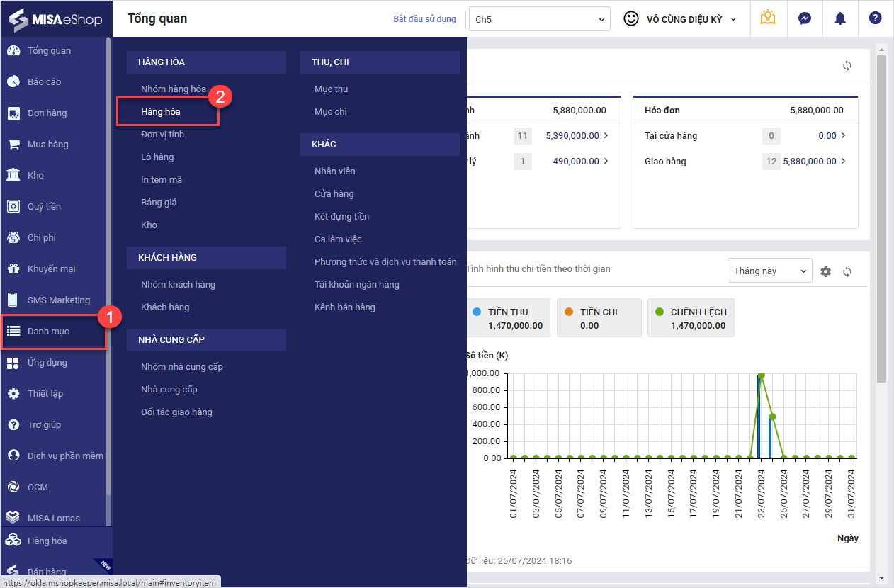Expand the Tháng này period dropdown

pos(769,271)
